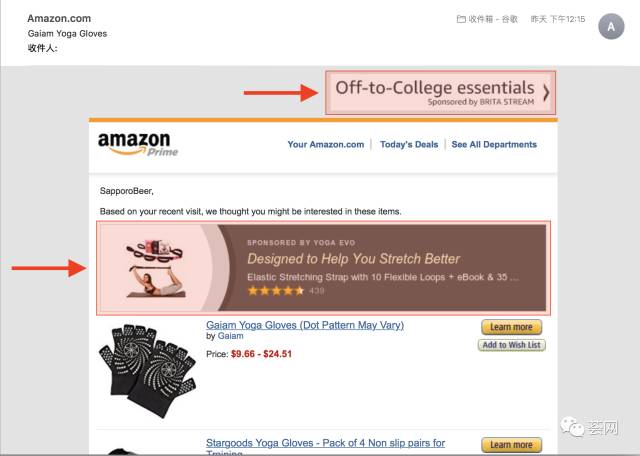Add Gaiam gloves to Wish List
640x456 pixels.
(x=511, y=345)
